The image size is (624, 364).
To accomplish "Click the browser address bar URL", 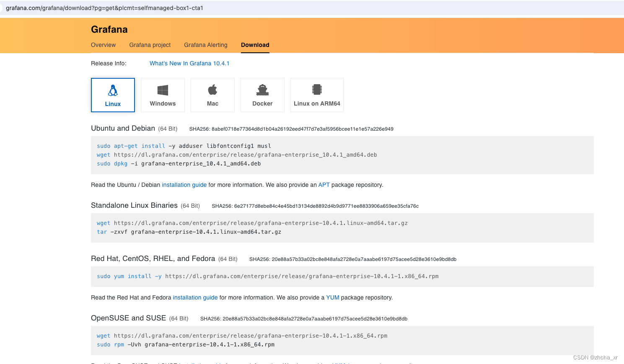I will [x=104, y=8].
